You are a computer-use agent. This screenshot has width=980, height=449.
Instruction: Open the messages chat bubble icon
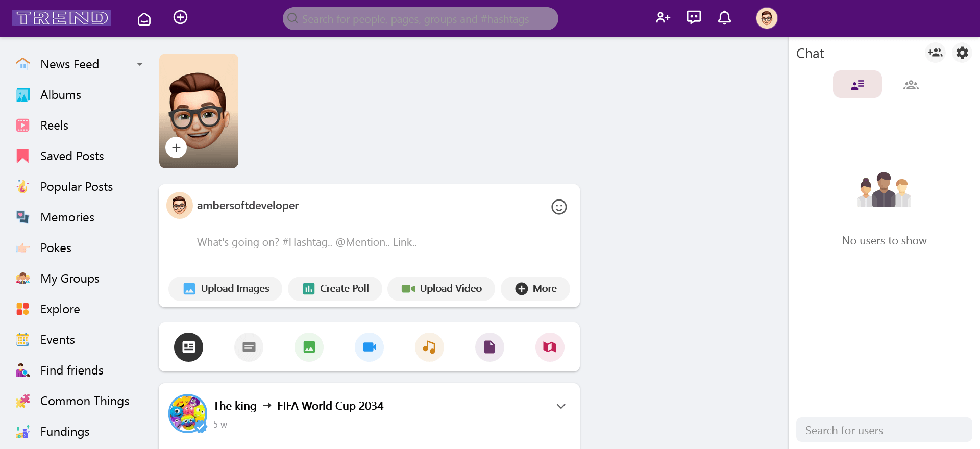click(694, 18)
